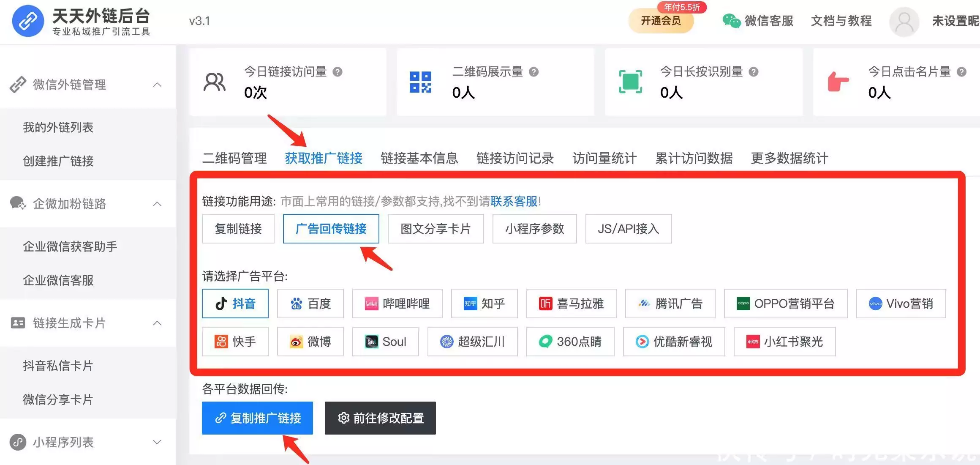
Task: Switch to the 二维码管理 tab
Action: 234,159
